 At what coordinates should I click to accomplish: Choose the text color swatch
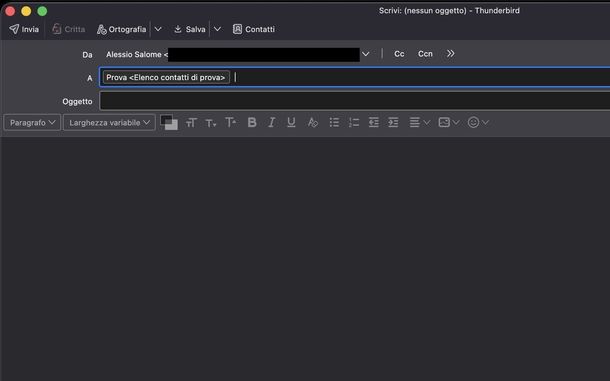[166, 119]
